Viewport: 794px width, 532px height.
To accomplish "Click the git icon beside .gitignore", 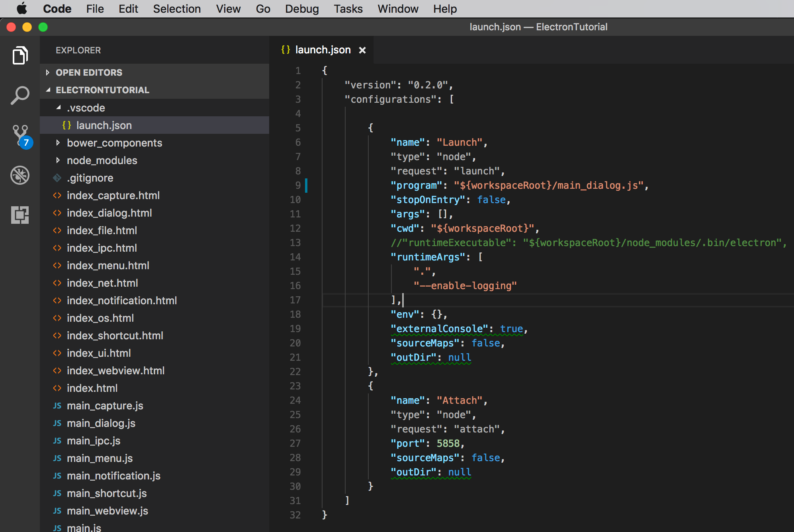I will pyautogui.click(x=57, y=178).
